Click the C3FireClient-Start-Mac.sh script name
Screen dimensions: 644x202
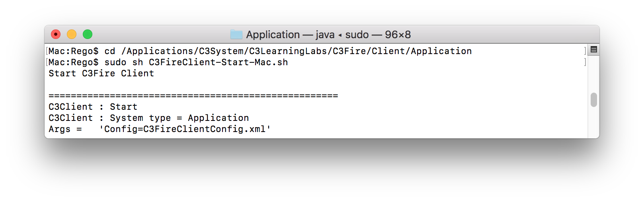tap(218, 62)
